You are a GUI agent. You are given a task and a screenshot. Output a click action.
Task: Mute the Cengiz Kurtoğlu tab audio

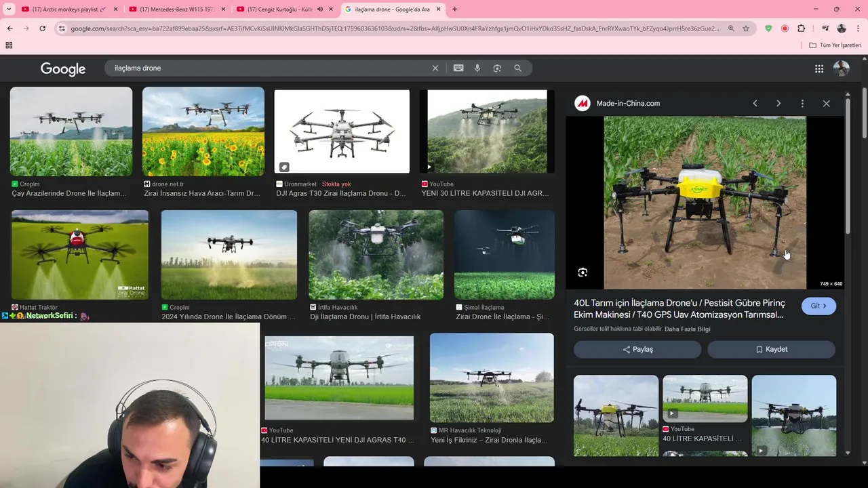tap(320, 9)
